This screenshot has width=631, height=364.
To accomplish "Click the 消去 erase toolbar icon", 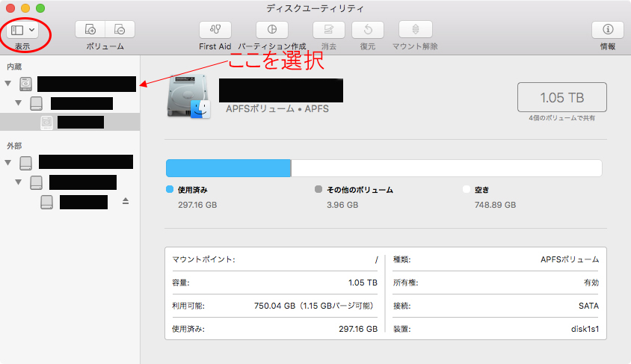I will [x=329, y=29].
